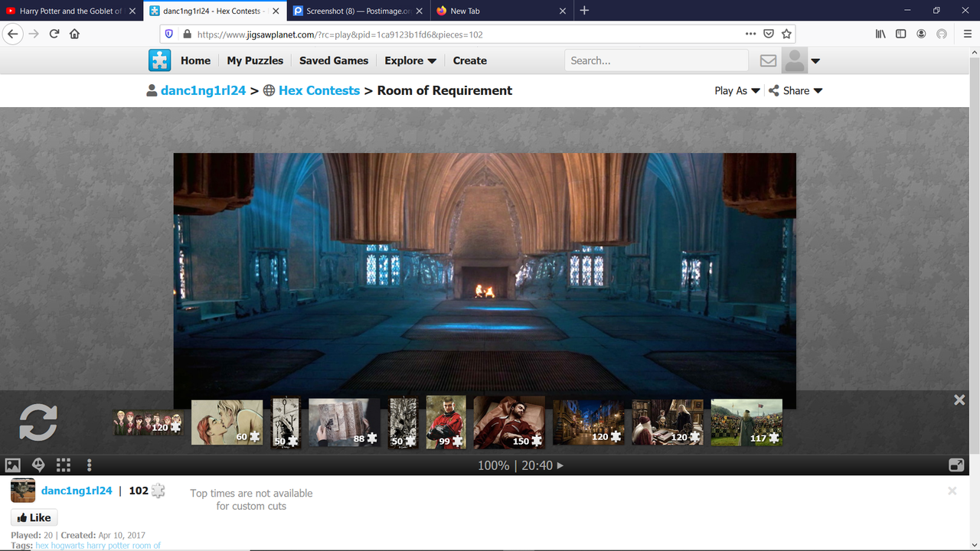
Task: Open the first 50-piece narrow sketch puzzle
Action: coord(286,422)
